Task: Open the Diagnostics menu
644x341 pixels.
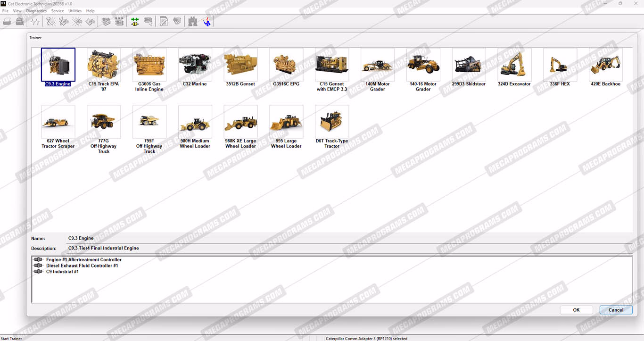Action: point(36,11)
